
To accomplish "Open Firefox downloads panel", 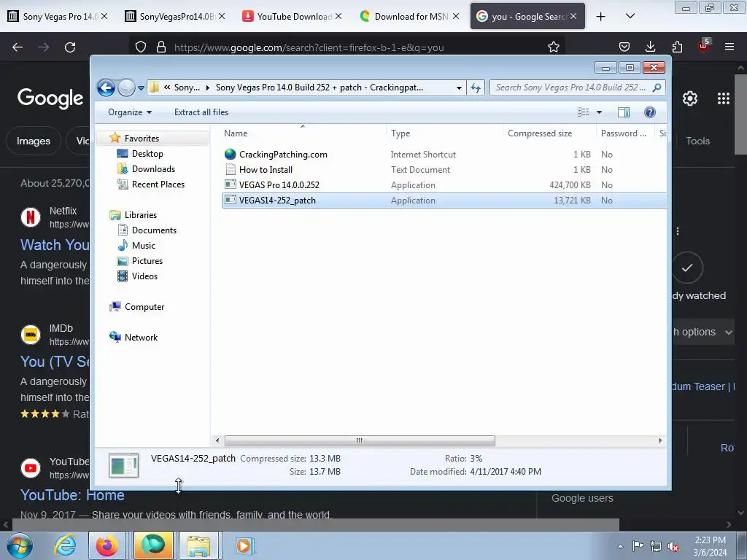I will click(x=650, y=47).
